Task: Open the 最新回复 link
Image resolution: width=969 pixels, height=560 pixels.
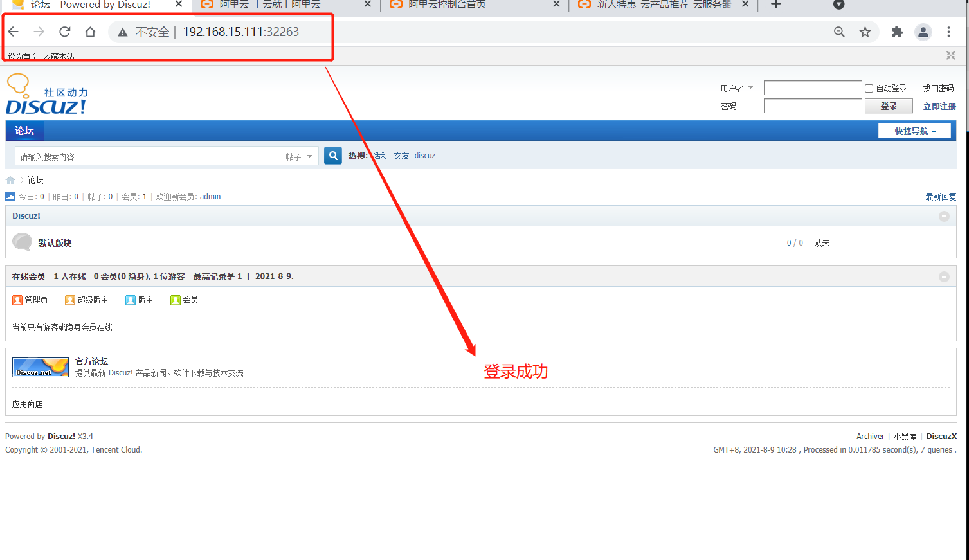Action: [941, 197]
